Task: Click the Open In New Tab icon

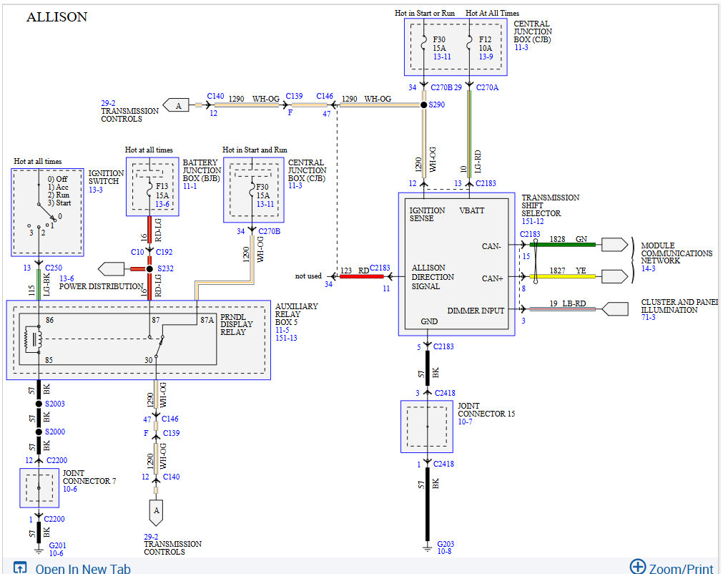Action: pyautogui.click(x=20, y=568)
